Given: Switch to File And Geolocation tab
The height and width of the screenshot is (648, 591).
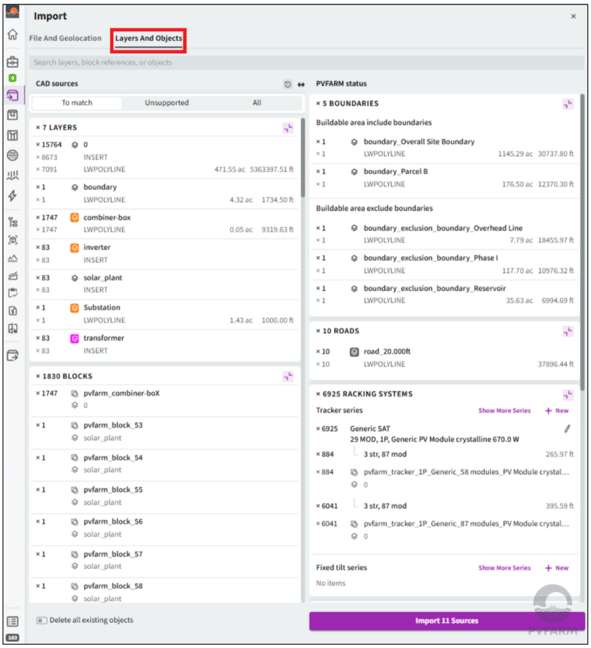Looking at the screenshot, I should tap(65, 38).
